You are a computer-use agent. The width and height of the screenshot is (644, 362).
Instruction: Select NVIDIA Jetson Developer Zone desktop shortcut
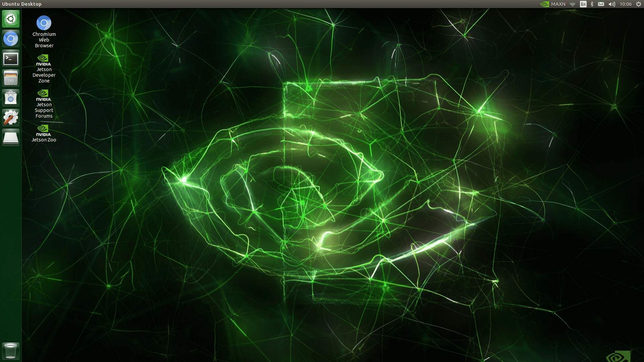44,69
